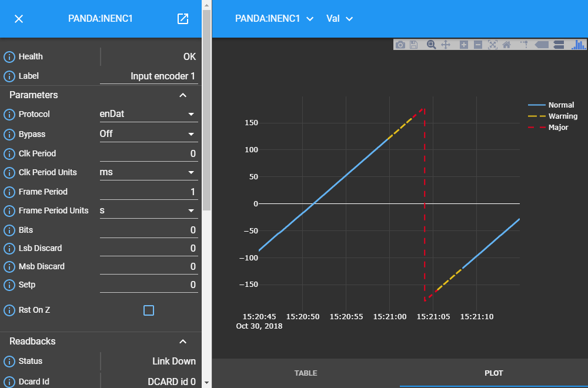
Task: Open PANDA:INENC1 in a new window
Action: (183, 19)
